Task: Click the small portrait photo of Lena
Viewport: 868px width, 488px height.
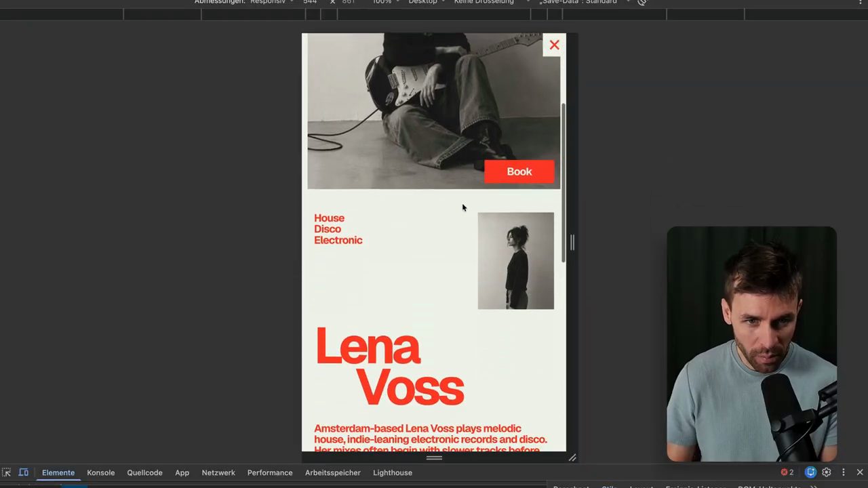Action: [515, 261]
